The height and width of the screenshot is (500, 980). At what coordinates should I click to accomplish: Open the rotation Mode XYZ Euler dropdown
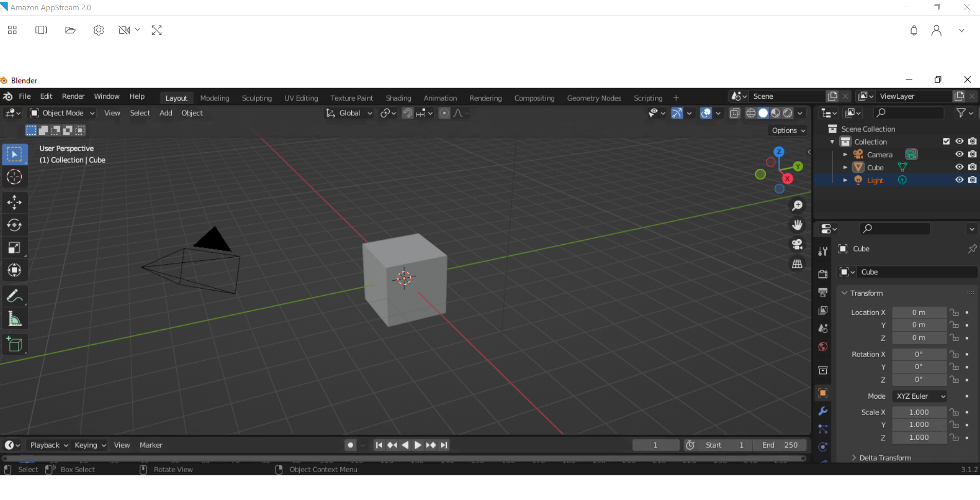(919, 396)
